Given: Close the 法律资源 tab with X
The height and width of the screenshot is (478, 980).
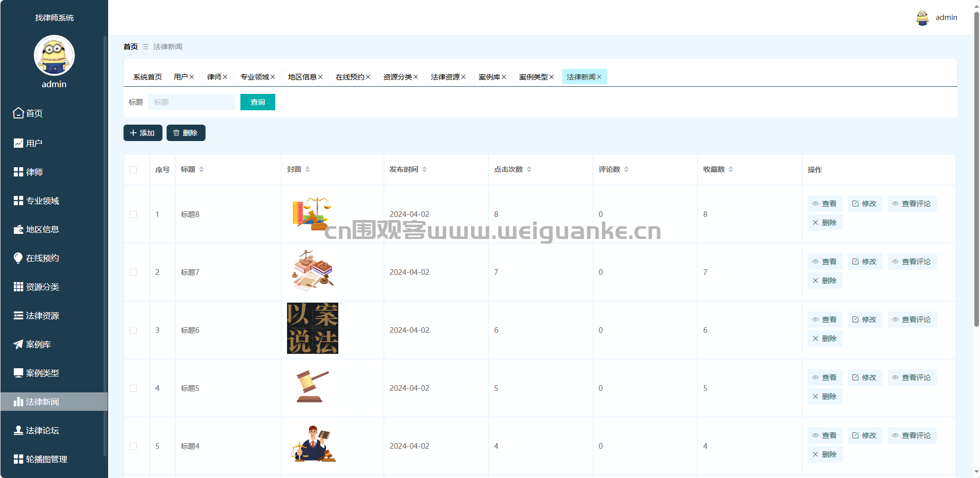Looking at the screenshot, I should point(463,77).
